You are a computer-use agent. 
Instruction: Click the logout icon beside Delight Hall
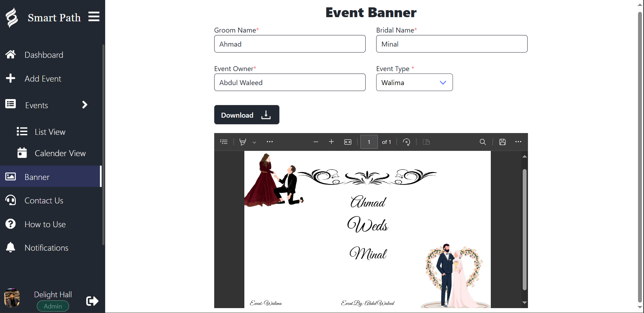(x=92, y=301)
